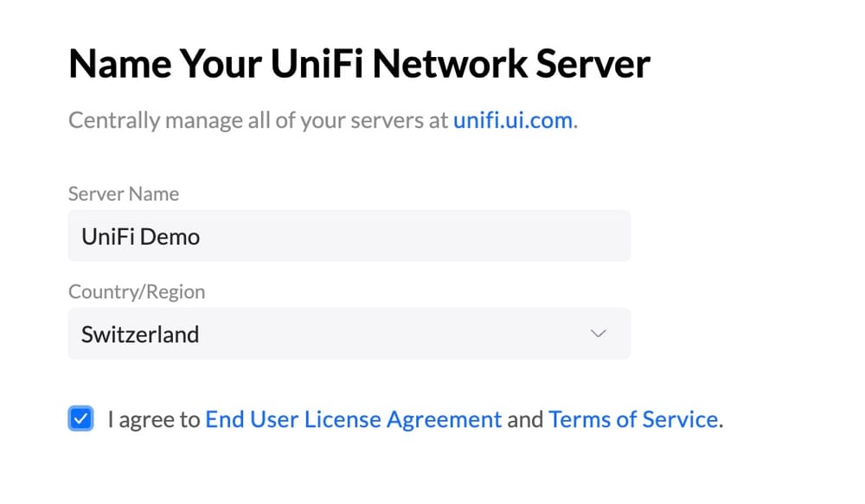The image size is (865, 504).
Task: Select the checkmark icon in the agreement box
Action: (80, 418)
